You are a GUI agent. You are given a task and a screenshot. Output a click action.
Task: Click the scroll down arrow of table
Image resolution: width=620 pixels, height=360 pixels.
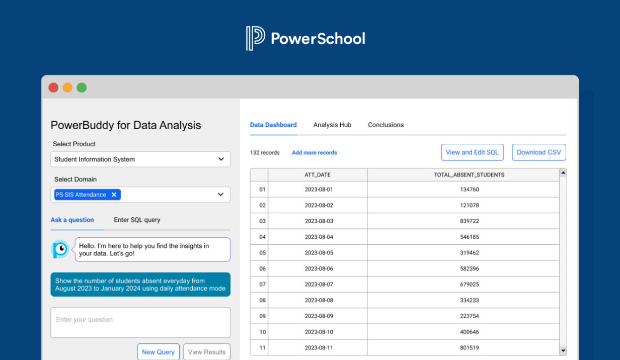[563, 351]
